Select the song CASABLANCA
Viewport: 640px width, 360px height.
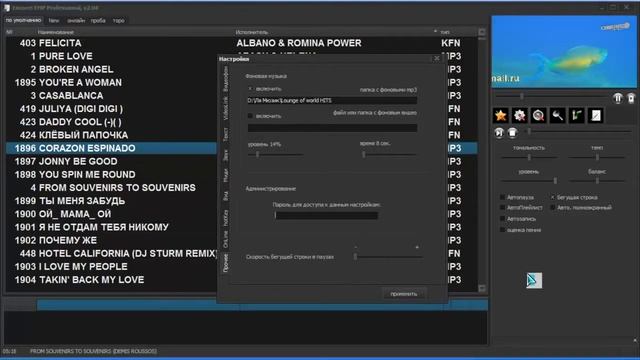point(71,96)
